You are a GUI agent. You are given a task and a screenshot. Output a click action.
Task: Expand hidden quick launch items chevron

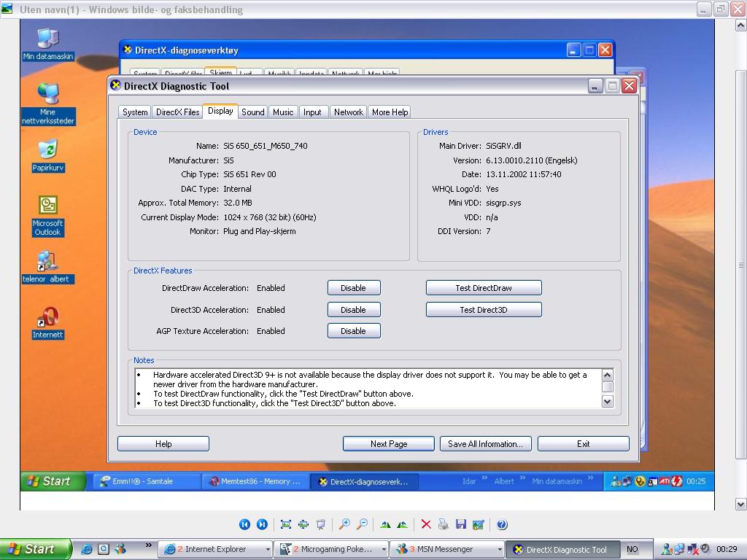tap(148, 545)
